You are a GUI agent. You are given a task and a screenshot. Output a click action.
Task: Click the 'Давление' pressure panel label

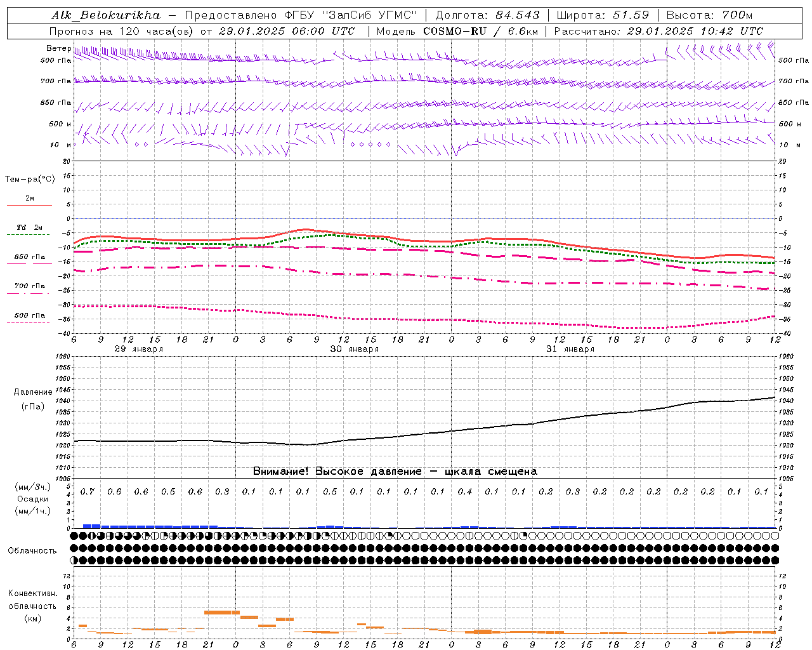point(33,392)
